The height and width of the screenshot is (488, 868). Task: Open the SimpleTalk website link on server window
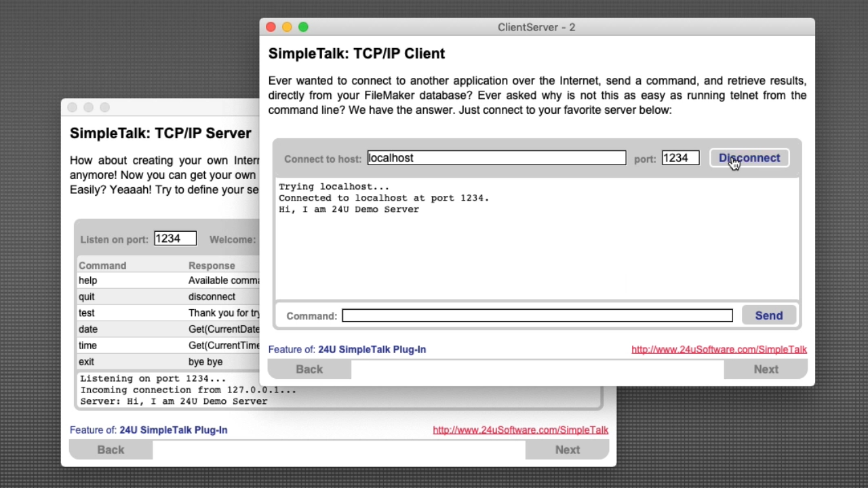coord(520,430)
